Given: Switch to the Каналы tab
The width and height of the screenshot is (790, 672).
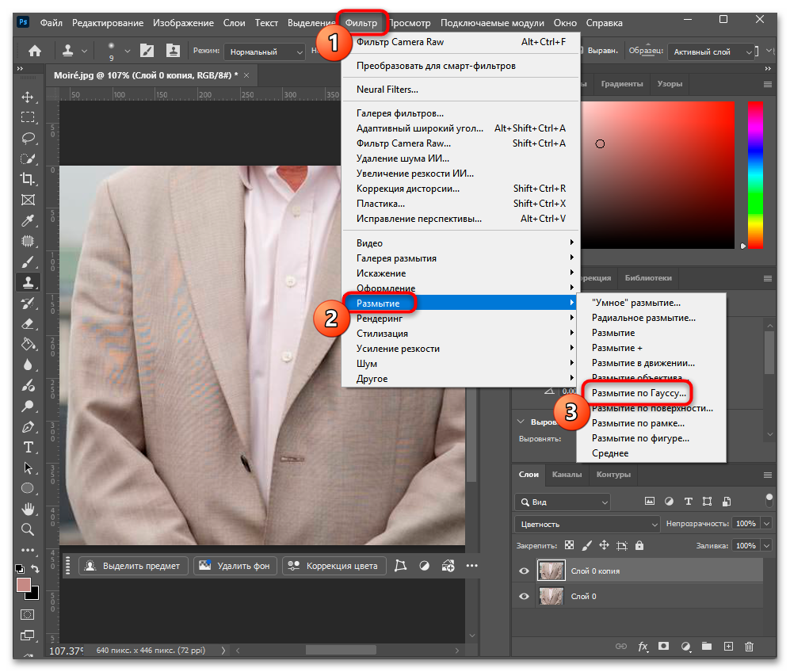Looking at the screenshot, I should pos(567,475).
